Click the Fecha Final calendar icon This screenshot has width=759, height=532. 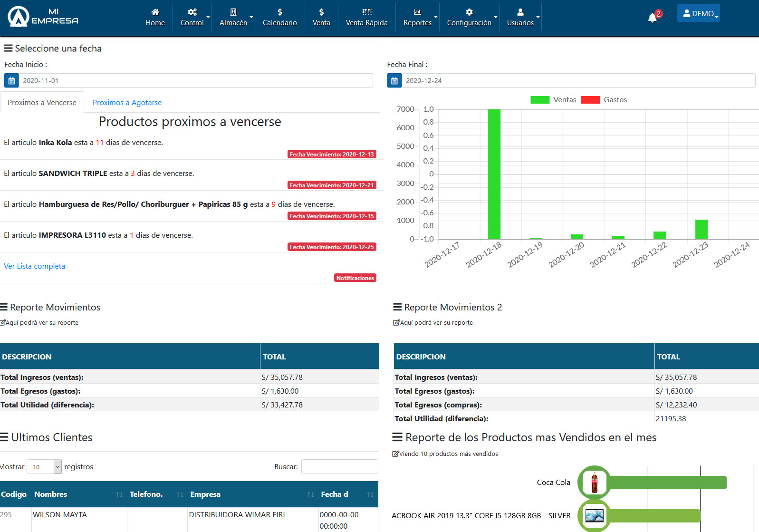tap(394, 81)
